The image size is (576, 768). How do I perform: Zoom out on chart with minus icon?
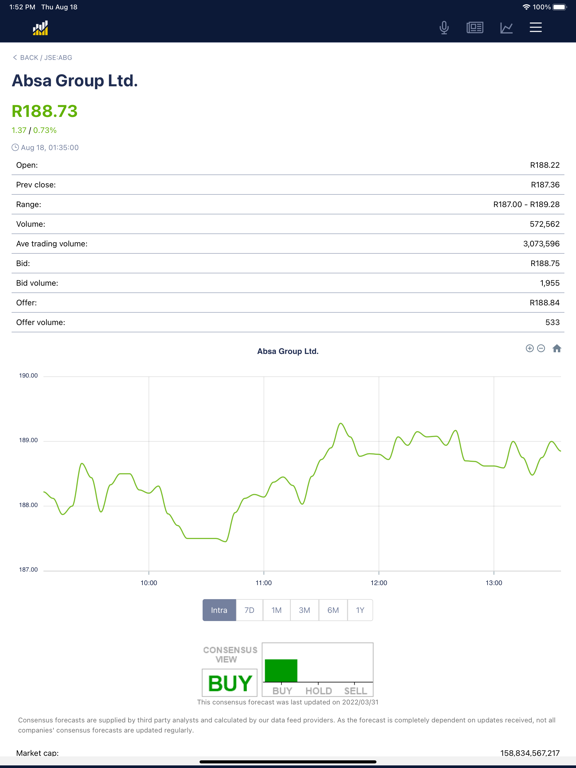pyautogui.click(x=541, y=348)
